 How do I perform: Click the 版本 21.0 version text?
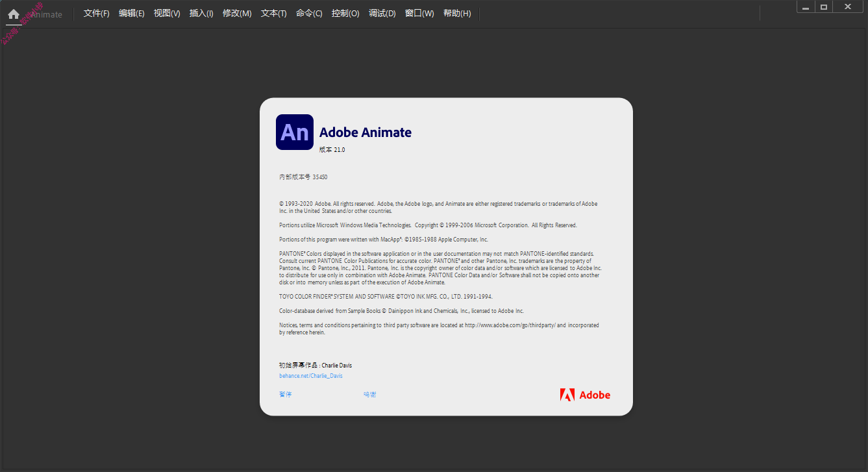click(332, 150)
